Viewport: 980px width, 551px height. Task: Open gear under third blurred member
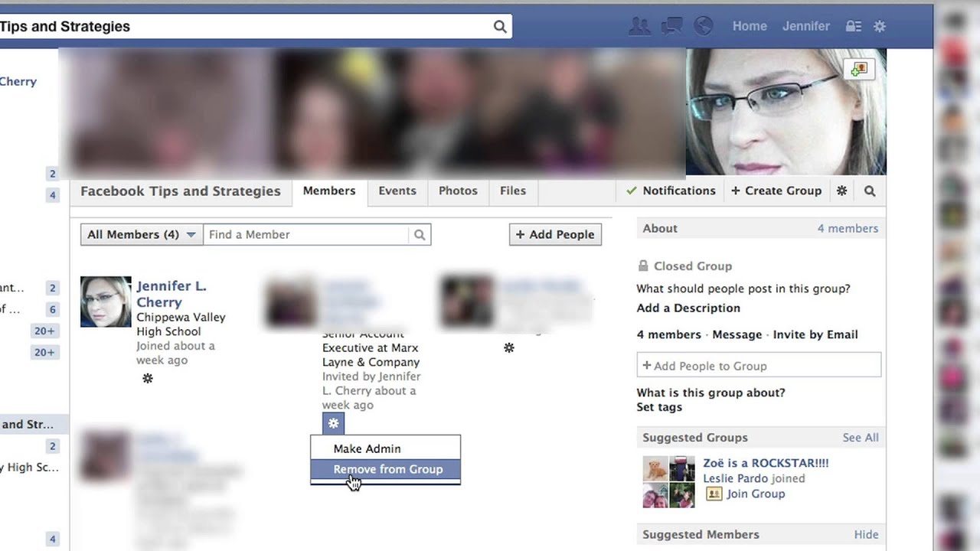pos(509,348)
